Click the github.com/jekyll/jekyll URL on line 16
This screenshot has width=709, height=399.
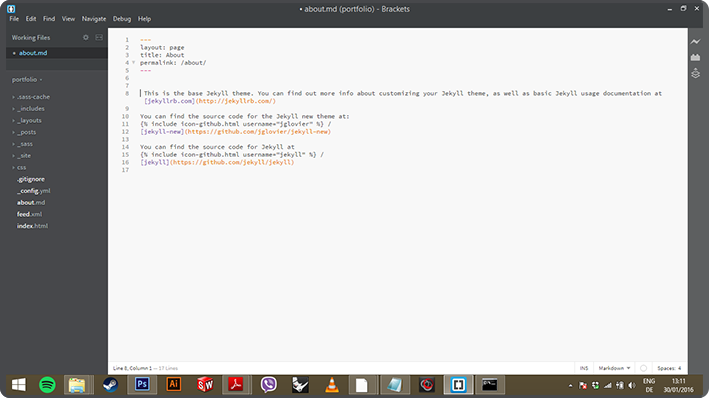point(232,162)
